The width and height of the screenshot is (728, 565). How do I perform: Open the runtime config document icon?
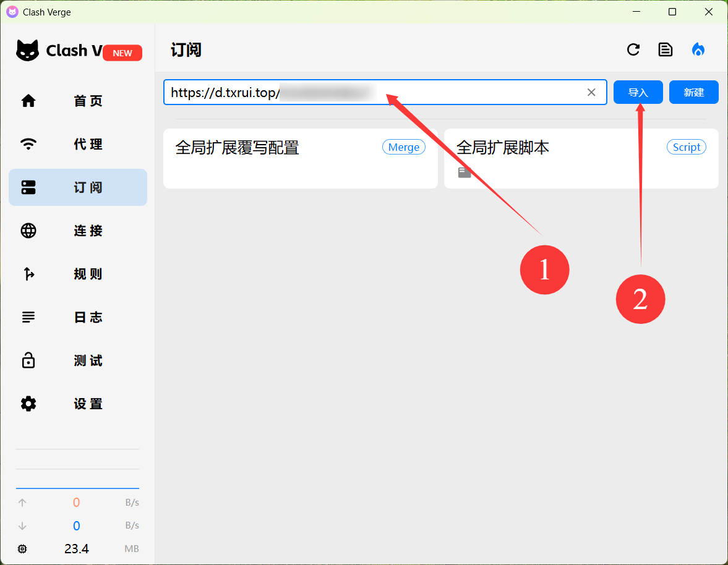click(x=666, y=50)
